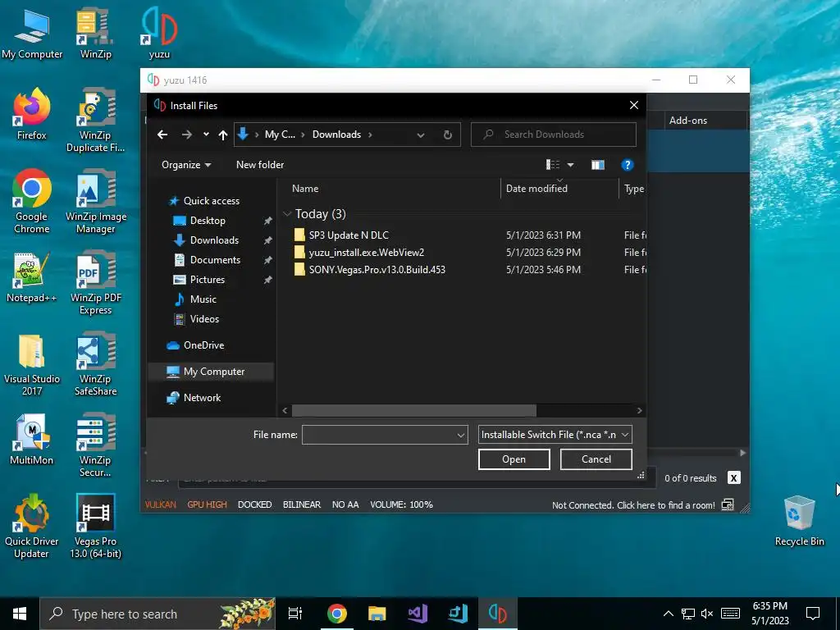Open the Organize menu
Screen dimensions: 840x630
pos(186,165)
